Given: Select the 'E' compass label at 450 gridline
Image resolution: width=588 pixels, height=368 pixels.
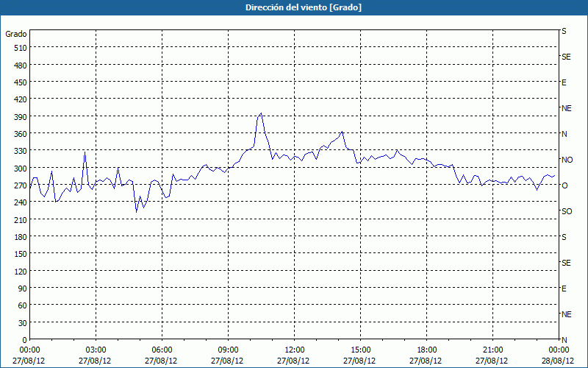Looking at the screenshot, I should pyautogui.click(x=564, y=82).
